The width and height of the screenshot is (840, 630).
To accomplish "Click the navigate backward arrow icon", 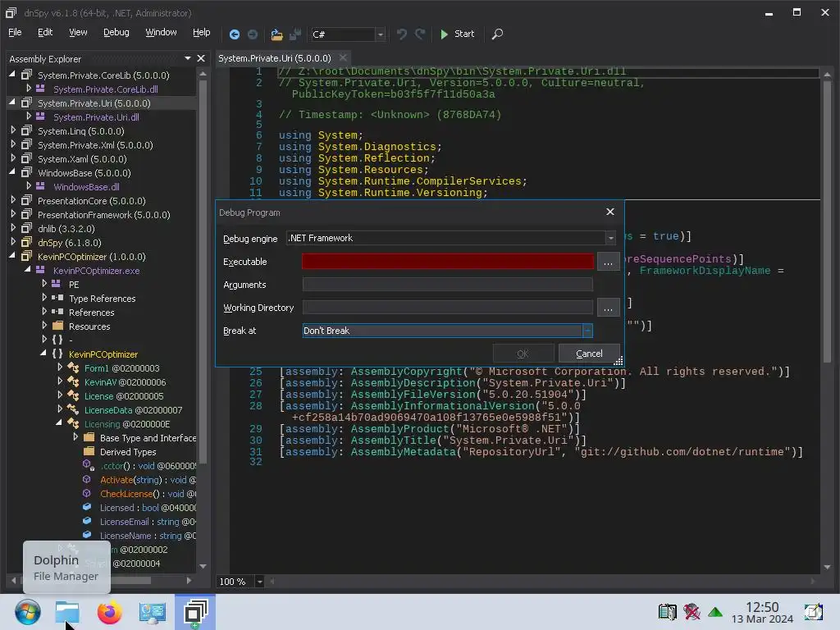I will pyautogui.click(x=234, y=34).
